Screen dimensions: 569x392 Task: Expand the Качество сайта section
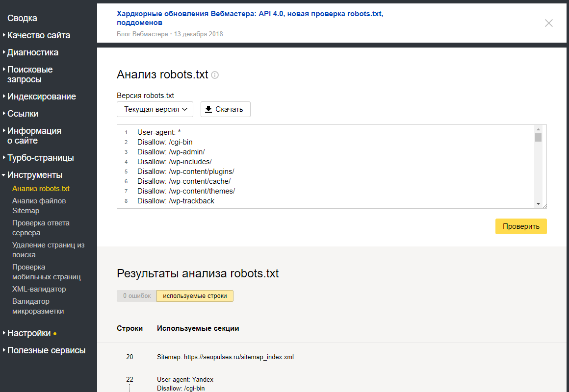[38, 35]
